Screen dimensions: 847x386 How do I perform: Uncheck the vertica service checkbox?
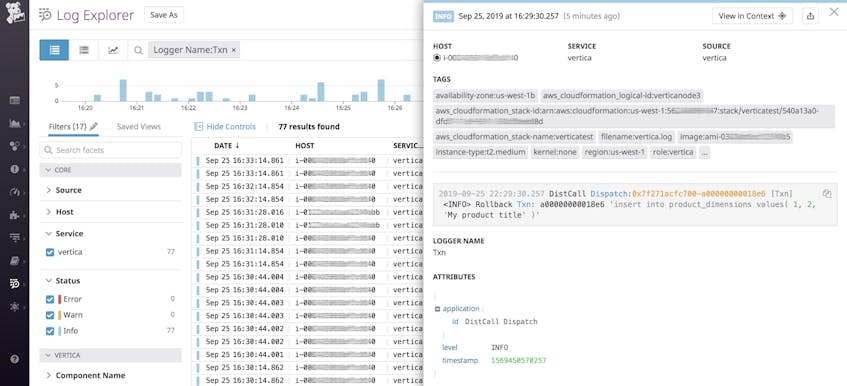(x=50, y=252)
